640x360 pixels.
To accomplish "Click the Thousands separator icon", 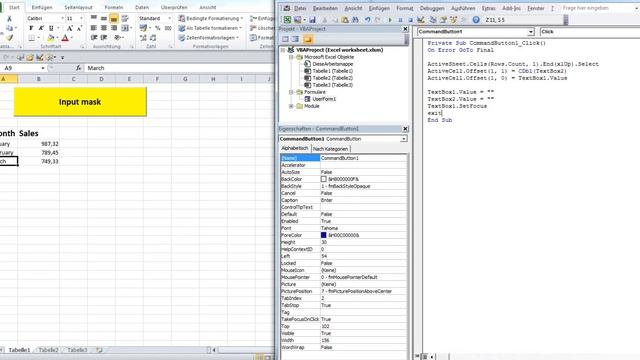I will tap(168, 28).
